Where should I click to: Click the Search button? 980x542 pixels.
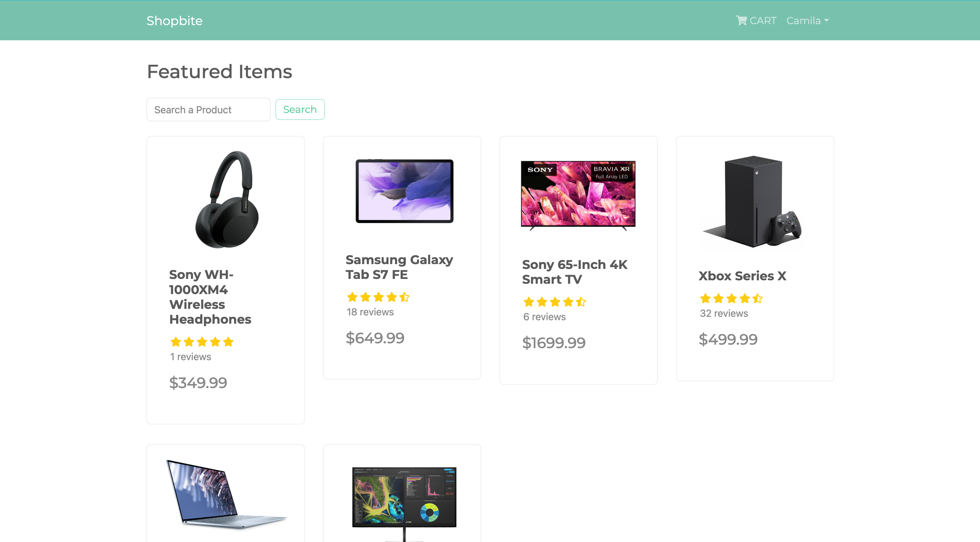(300, 110)
